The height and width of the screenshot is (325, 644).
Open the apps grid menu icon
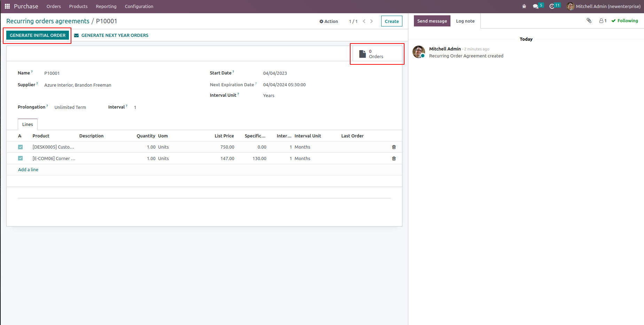7,6
